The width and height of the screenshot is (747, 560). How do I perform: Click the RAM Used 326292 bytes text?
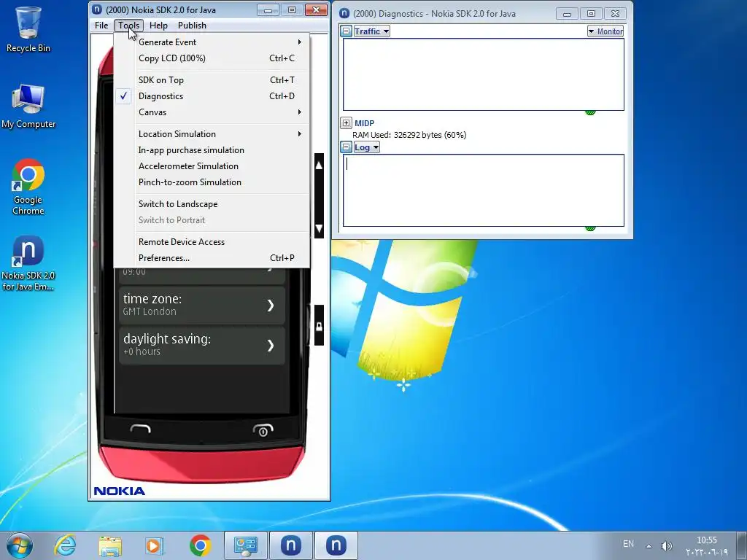[409, 135]
